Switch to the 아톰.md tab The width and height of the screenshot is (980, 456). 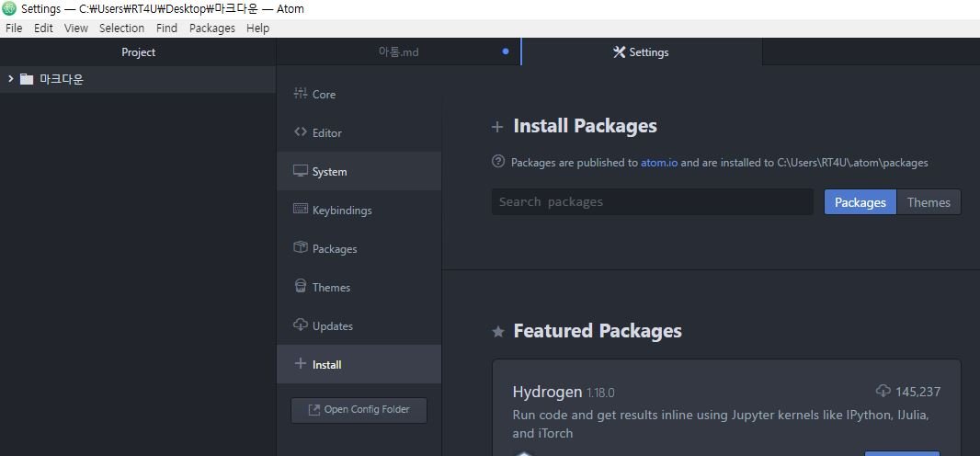pos(398,52)
